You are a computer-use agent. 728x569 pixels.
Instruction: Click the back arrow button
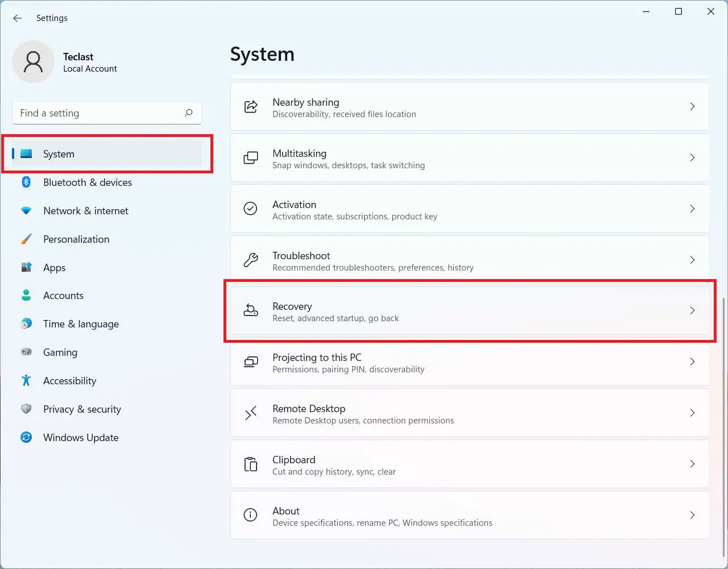(17, 18)
